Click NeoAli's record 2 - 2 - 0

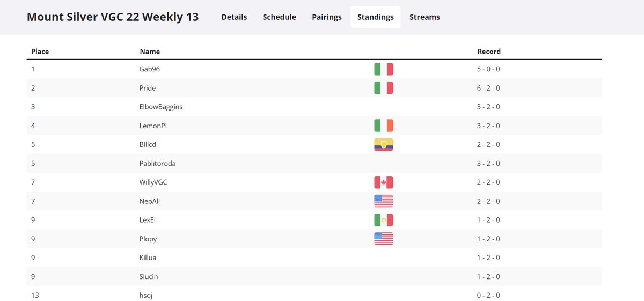488,201
